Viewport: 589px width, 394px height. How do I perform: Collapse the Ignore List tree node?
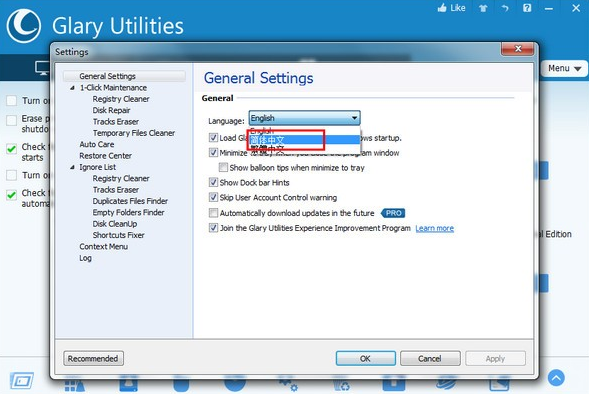(x=72, y=167)
